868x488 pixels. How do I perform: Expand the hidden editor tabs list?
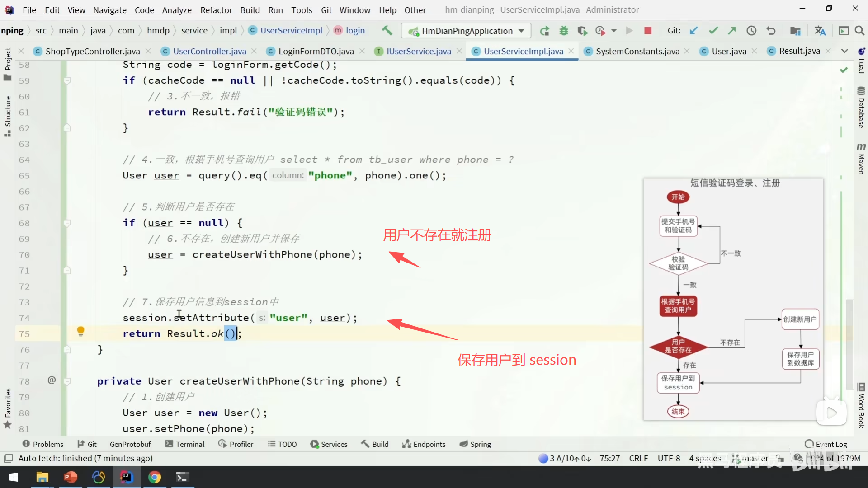(844, 51)
